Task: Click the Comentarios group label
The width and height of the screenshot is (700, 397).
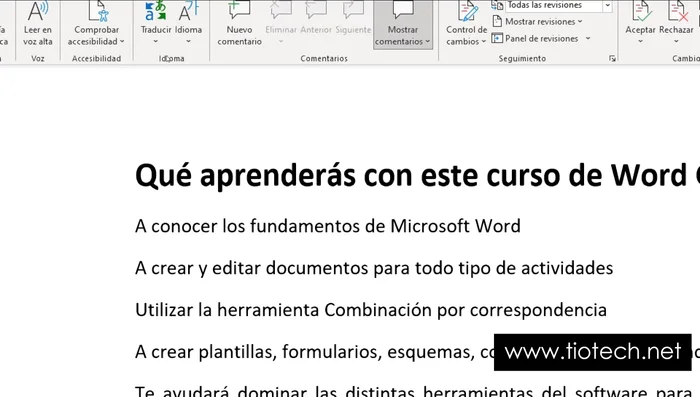Action: 324,59
